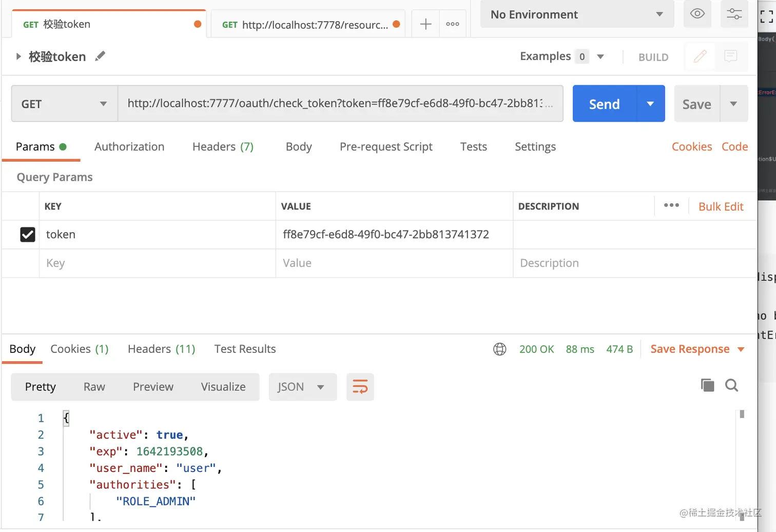776x532 pixels.
Task: Expand the Send button dropdown arrow
Action: (x=650, y=104)
